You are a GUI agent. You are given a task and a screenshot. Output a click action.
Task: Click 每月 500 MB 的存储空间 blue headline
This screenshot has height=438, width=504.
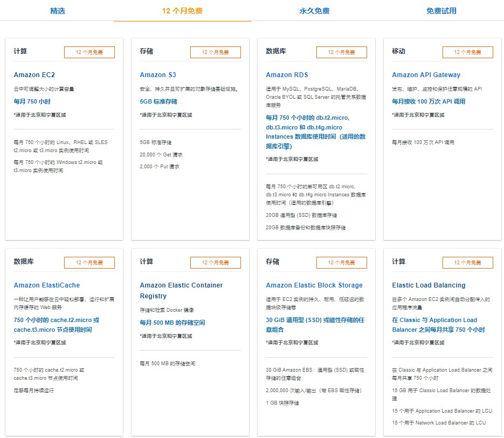[172, 323]
